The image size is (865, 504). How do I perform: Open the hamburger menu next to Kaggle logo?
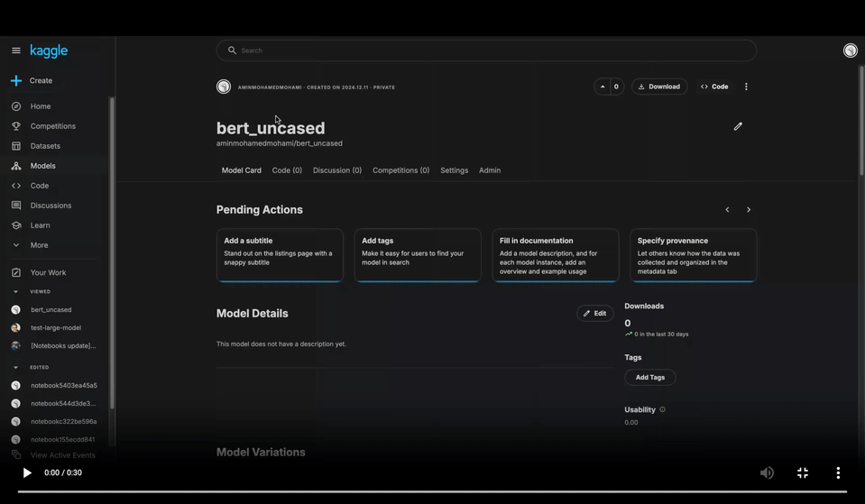16,50
